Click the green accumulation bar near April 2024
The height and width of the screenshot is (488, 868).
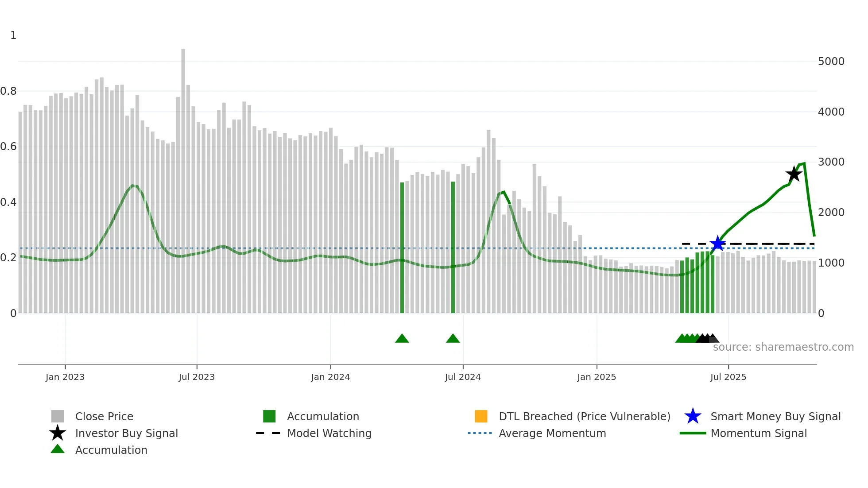[x=402, y=248]
